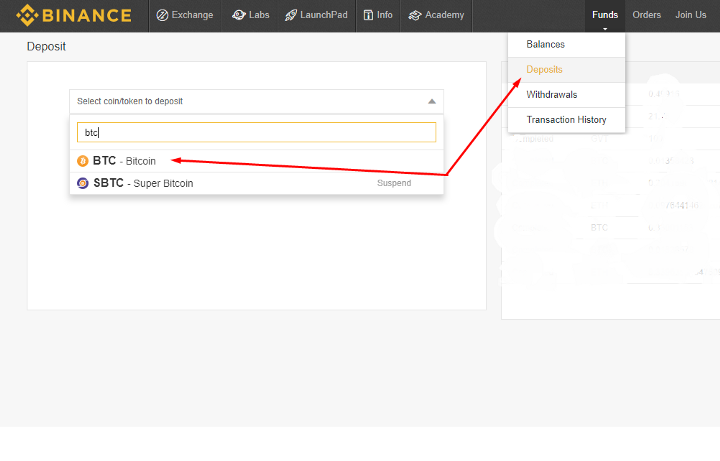Click the Select coin/token to deposit dropdown

point(256,101)
